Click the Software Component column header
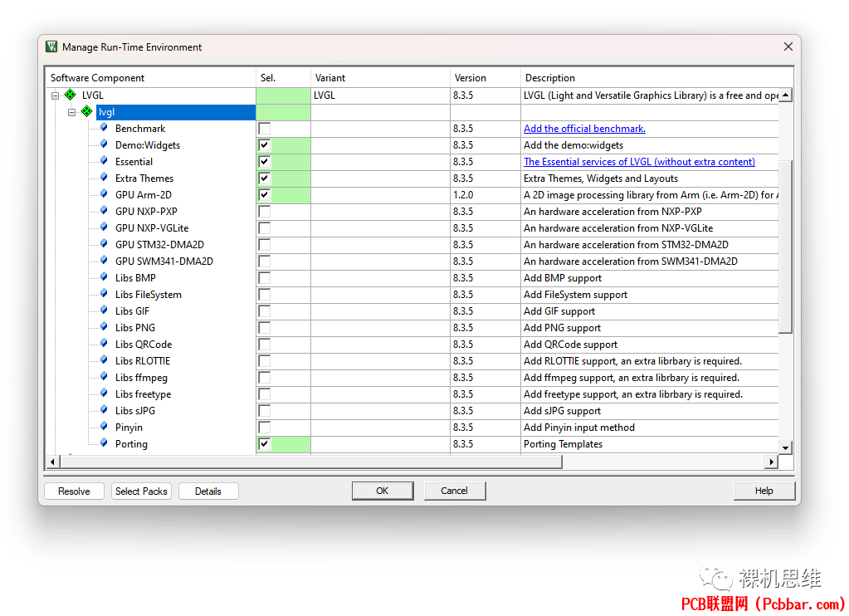Image resolution: width=849 pixels, height=616 pixels. [x=151, y=78]
